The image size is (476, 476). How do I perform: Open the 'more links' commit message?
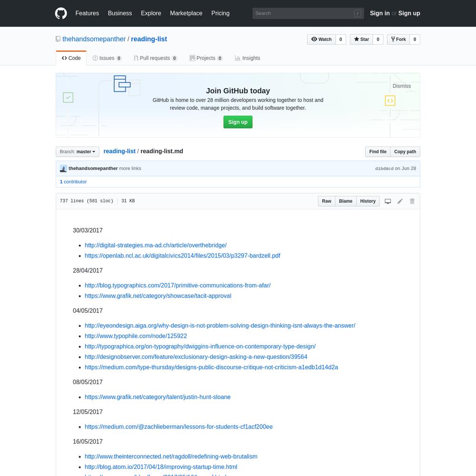(x=130, y=169)
